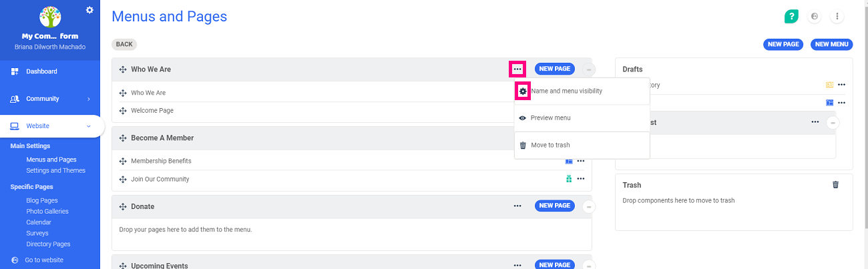Click the community tree logo

pos(50,17)
